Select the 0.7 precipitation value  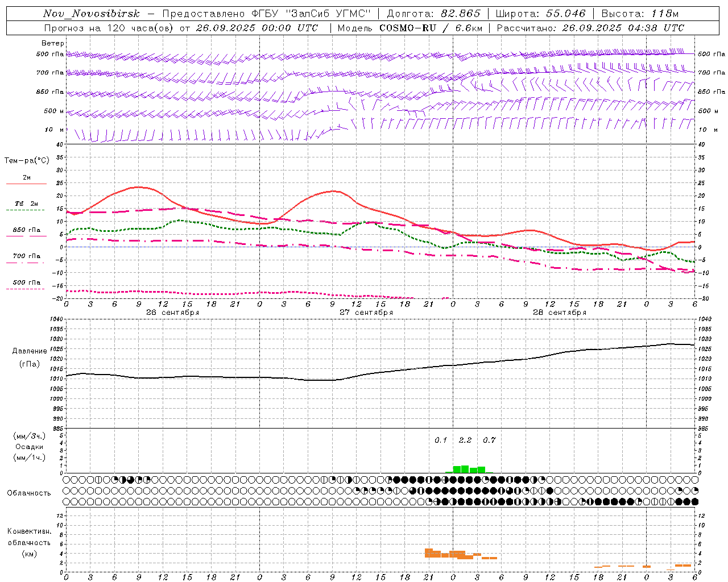tap(489, 440)
